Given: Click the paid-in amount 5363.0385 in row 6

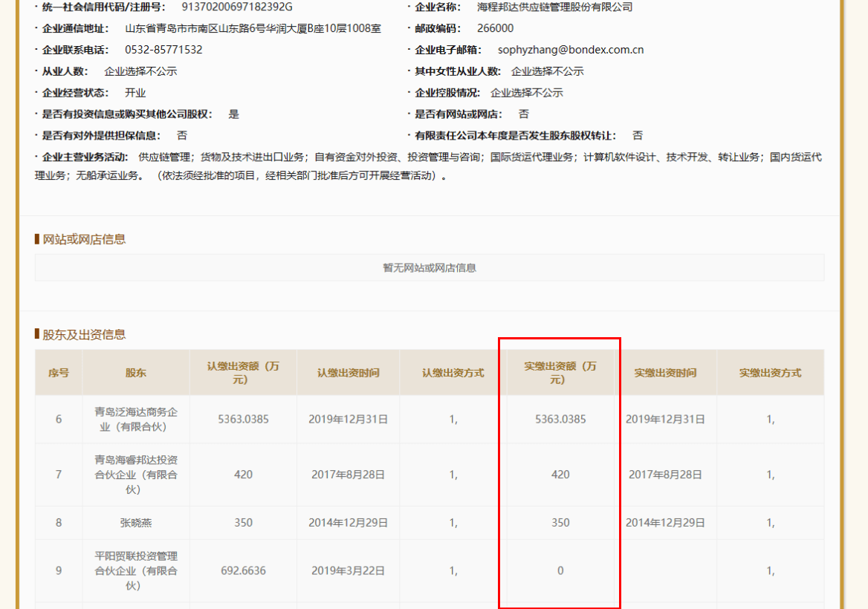Looking at the screenshot, I should click(560, 419).
